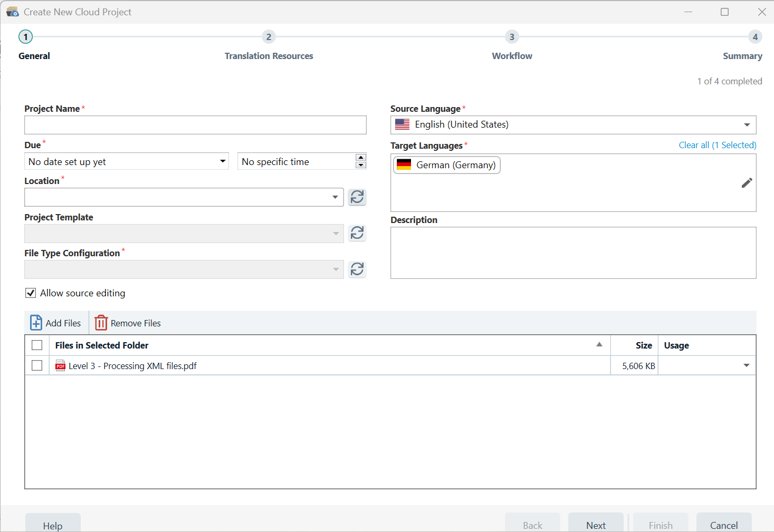This screenshot has width=774, height=532.
Task: Click the pencil icon to edit target languages
Action: (747, 183)
